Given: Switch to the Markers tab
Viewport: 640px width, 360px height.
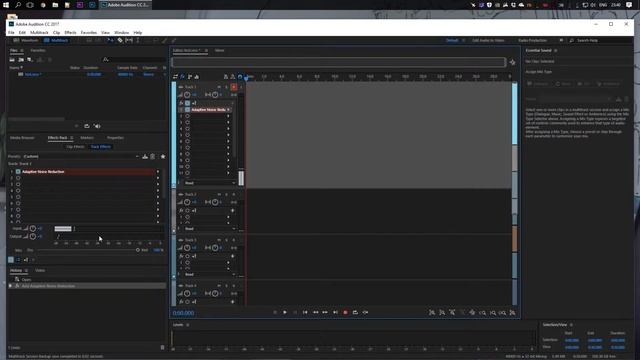Looking at the screenshot, I should click(87, 138).
